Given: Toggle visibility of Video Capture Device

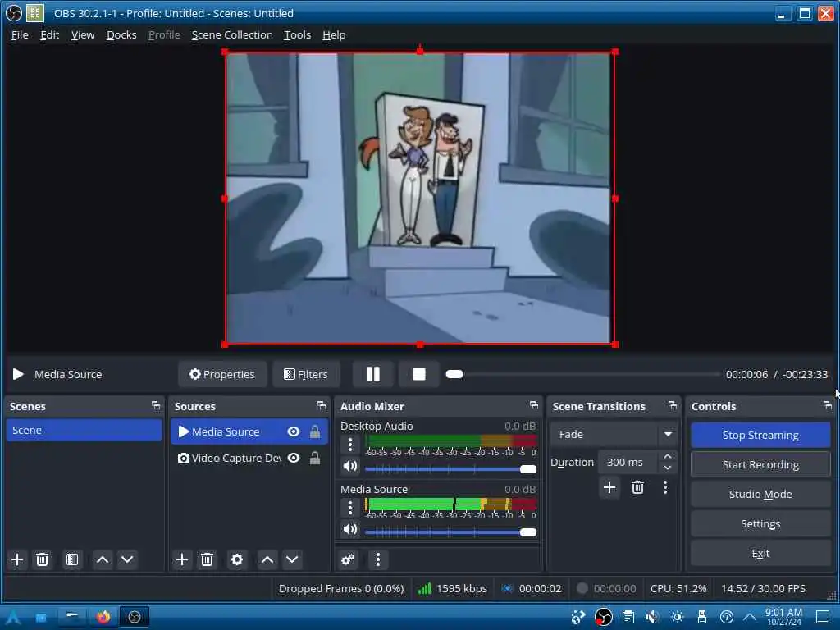Looking at the screenshot, I should tap(294, 458).
